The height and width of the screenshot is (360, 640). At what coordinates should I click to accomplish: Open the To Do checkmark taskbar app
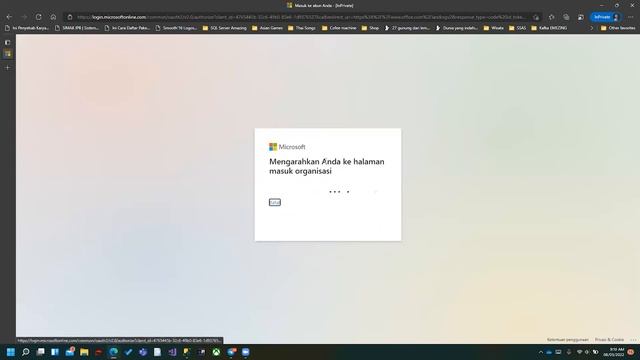coord(128,352)
